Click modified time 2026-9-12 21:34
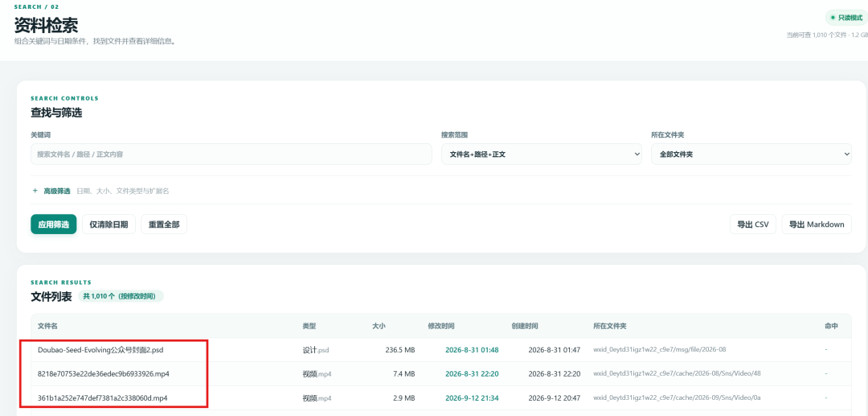The width and height of the screenshot is (868, 416). 472,397
